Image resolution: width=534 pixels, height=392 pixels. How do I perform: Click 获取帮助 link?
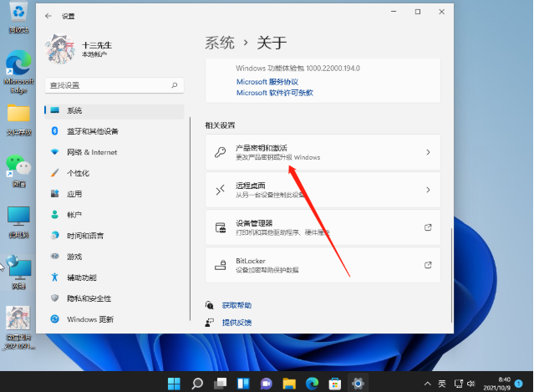tap(236, 306)
